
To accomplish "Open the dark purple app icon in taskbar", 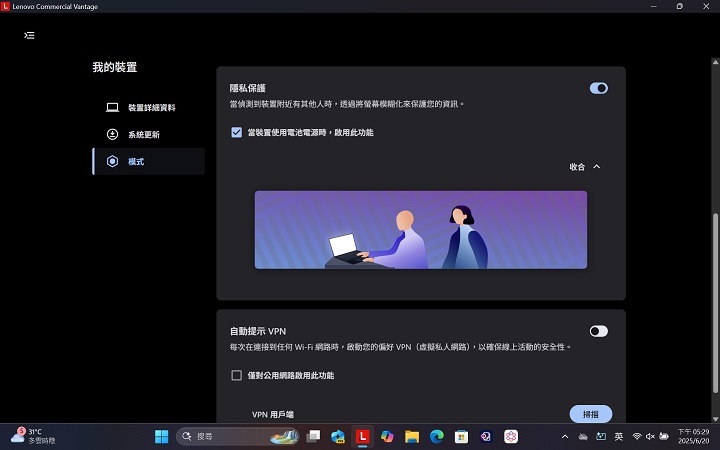I will [x=486, y=436].
